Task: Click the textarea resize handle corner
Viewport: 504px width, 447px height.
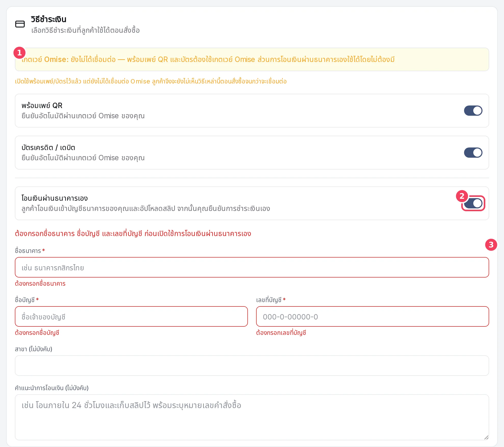Action: [486, 438]
